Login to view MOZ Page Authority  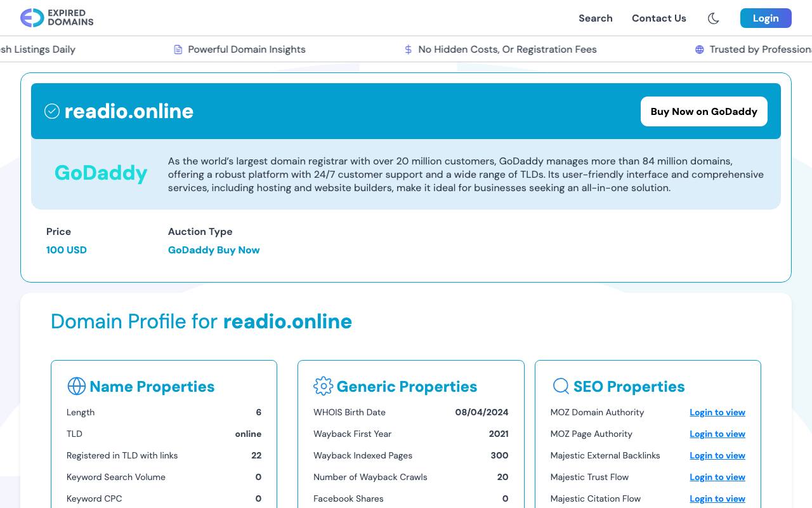(717, 434)
